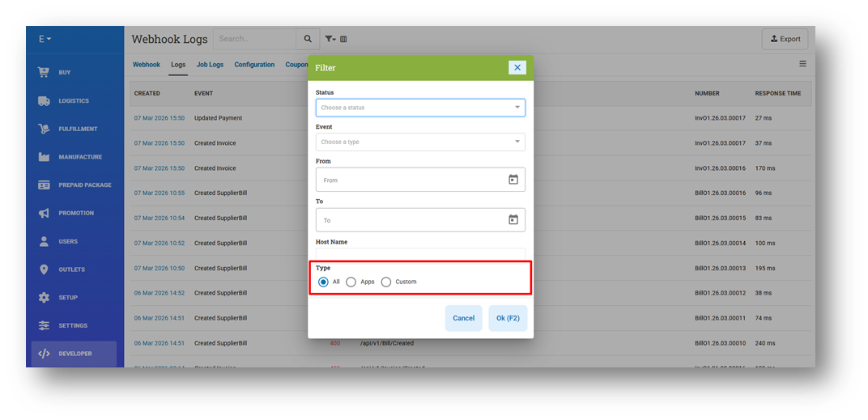Switch to the Webhook tab
868x420 pixels.
146,65
